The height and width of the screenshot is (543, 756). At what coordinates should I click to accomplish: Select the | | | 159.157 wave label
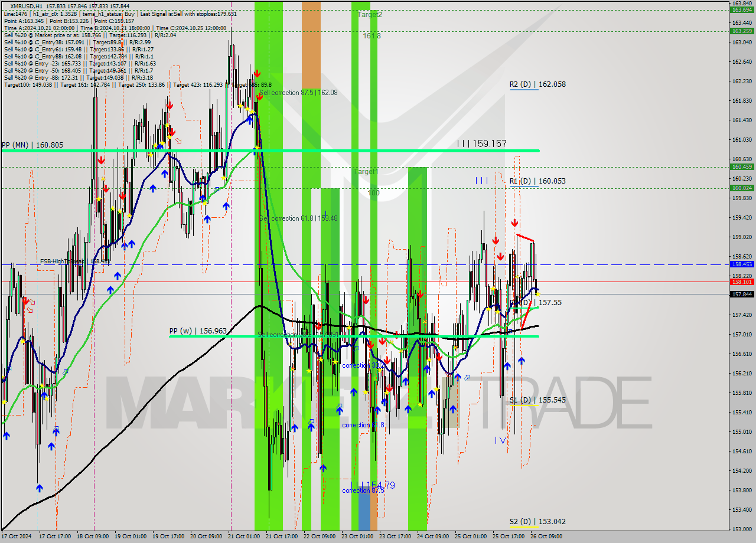tap(481, 143)
